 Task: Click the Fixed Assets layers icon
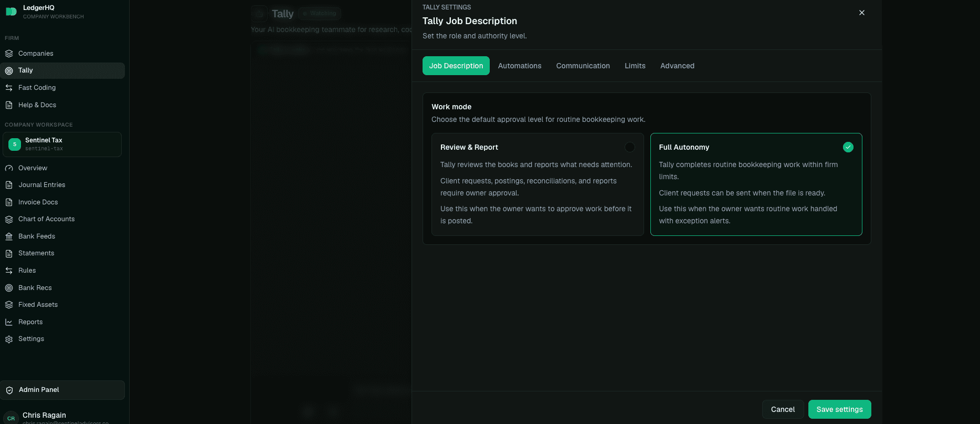(9, 305)
